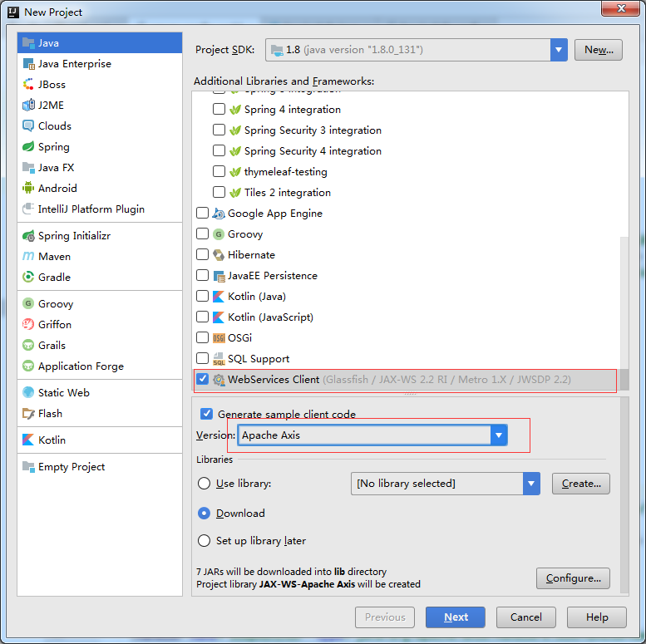Select the Kotlin icon in left sidebar

pyautogui.click(x=28, y=440)
